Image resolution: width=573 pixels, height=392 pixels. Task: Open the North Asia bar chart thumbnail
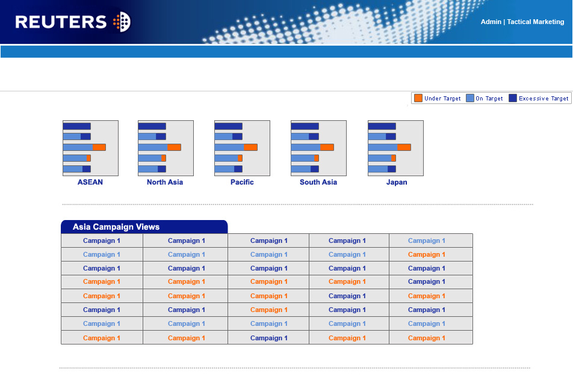pos(166,148)
